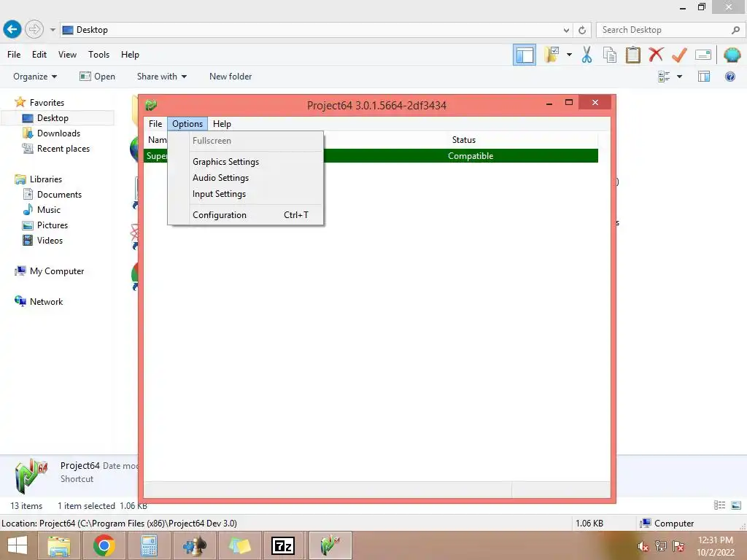Open the folder options dropdown arrow
747x560 pixels.
tap(569, 55)
